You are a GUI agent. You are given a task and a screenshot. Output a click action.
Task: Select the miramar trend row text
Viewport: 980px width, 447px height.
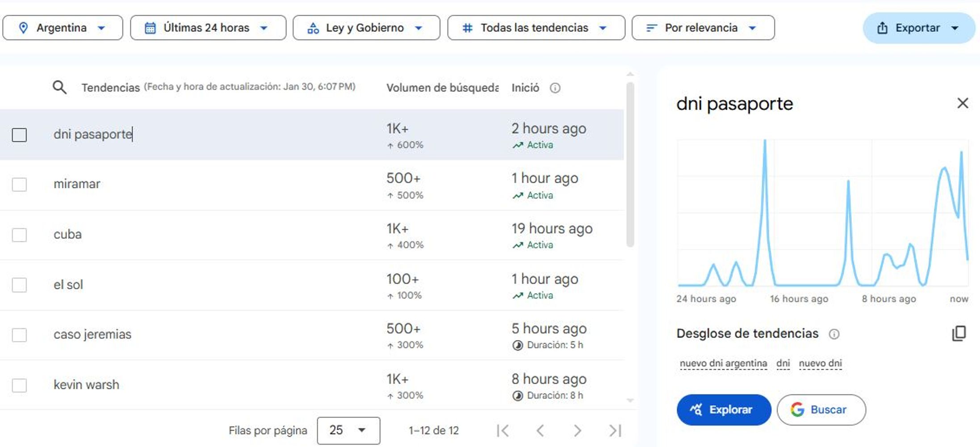click(77, 184)
